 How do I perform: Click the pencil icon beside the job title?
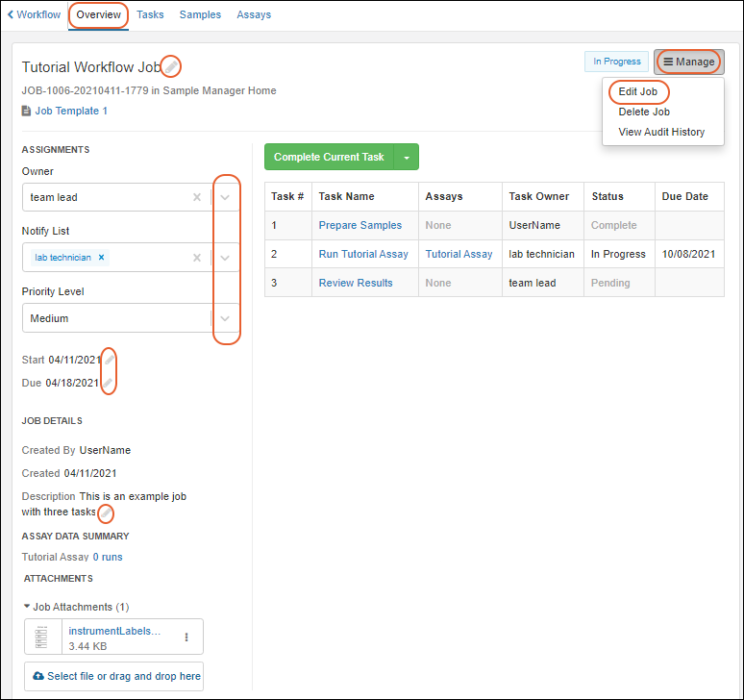(x=171, y=66)
